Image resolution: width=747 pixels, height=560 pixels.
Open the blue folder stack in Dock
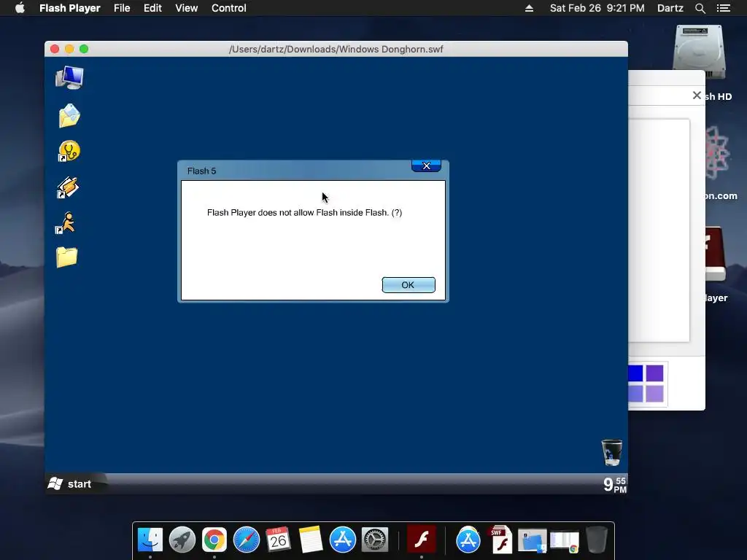coord(532,541)
